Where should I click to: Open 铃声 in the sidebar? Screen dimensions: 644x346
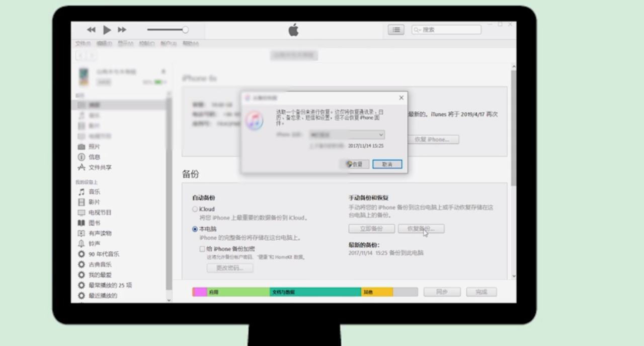(89, 243)
